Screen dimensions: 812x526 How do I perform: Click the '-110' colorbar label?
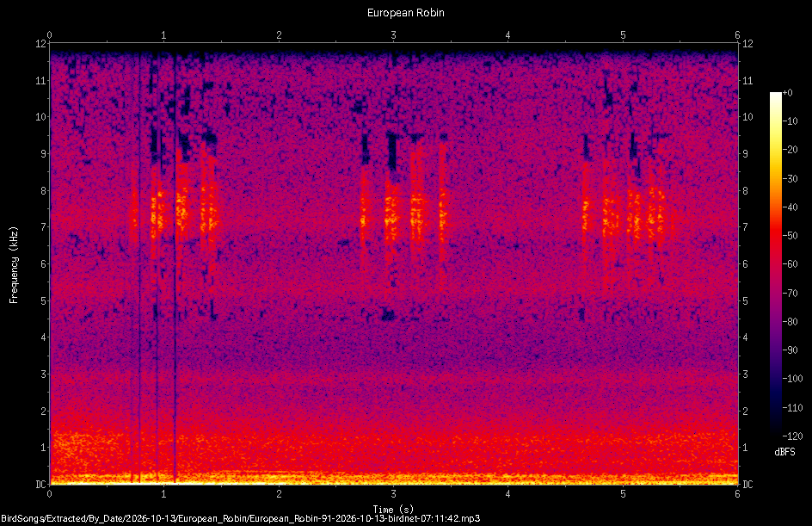[x=792, y=408]
